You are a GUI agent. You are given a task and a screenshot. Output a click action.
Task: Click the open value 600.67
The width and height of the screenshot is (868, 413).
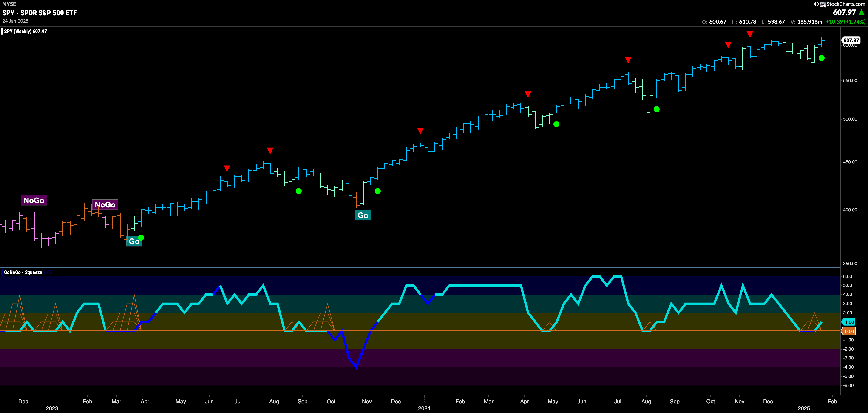point(718,22)
